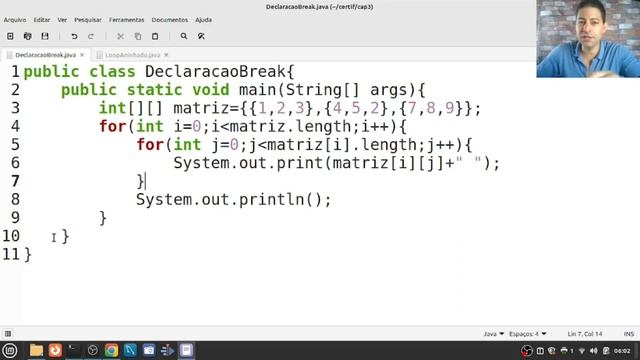Click line number 10 in the gutter
Viewport: 640px width, 360px height.
pyautogui.click(x=11, y=236)
